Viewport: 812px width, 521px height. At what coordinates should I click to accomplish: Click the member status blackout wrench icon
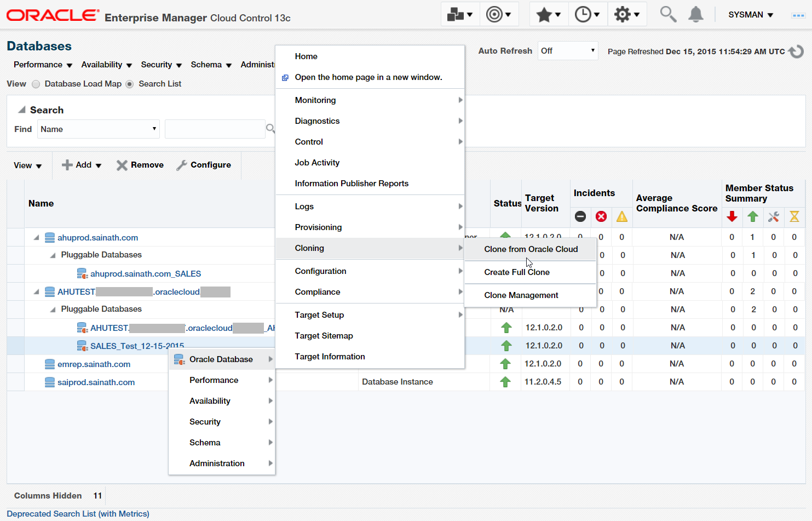tap(774, 217)
